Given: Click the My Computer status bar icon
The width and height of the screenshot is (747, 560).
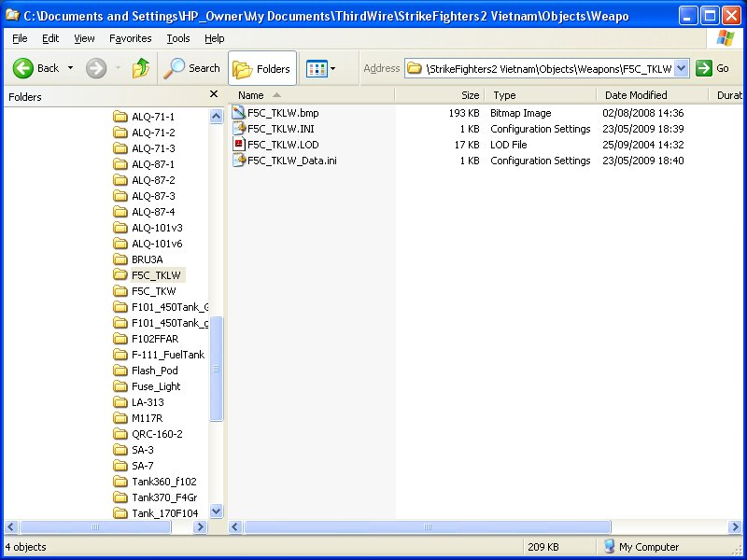Looking at the screenshot, I should pyautogui.click(x=610, y=546).
